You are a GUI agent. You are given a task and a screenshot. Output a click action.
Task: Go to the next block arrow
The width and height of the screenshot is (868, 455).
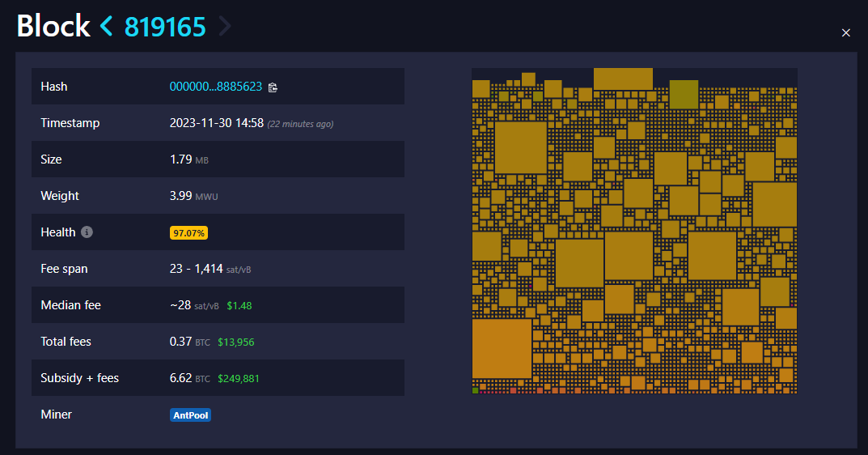(x=225, y=26)
